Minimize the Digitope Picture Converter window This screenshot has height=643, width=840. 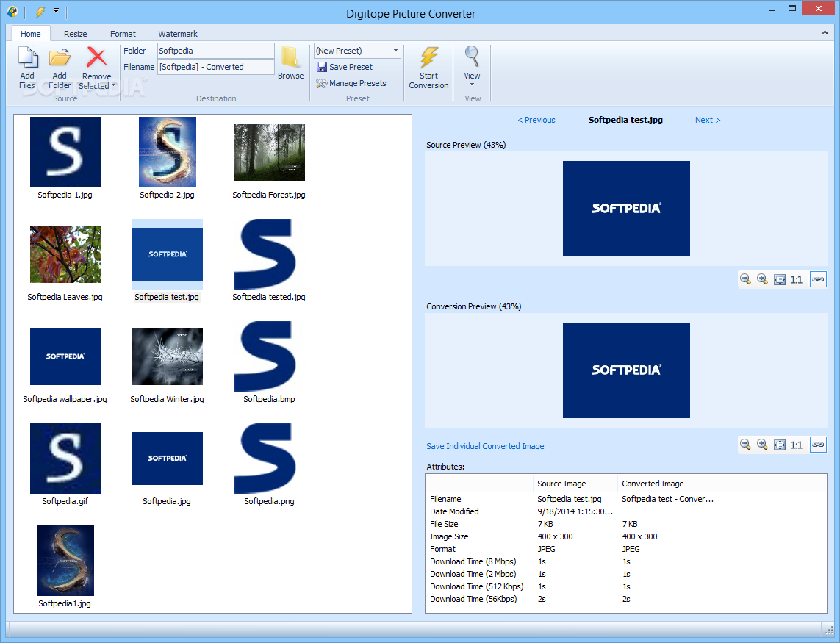tap(772, 9)
